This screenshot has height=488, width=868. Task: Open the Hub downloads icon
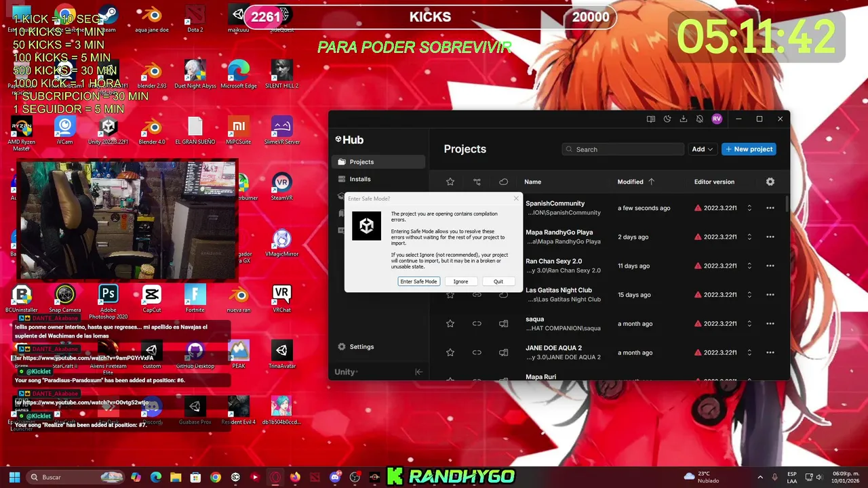(684, 119)
